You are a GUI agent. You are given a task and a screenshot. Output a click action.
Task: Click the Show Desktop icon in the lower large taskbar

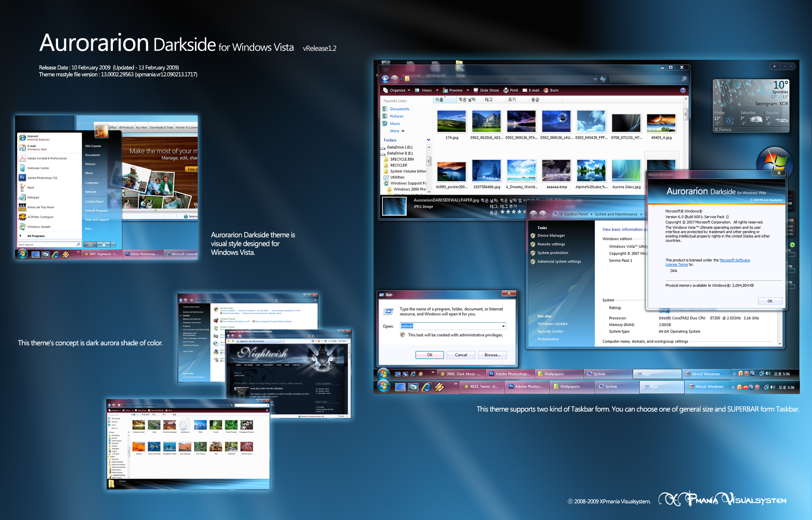coord(400,387)
